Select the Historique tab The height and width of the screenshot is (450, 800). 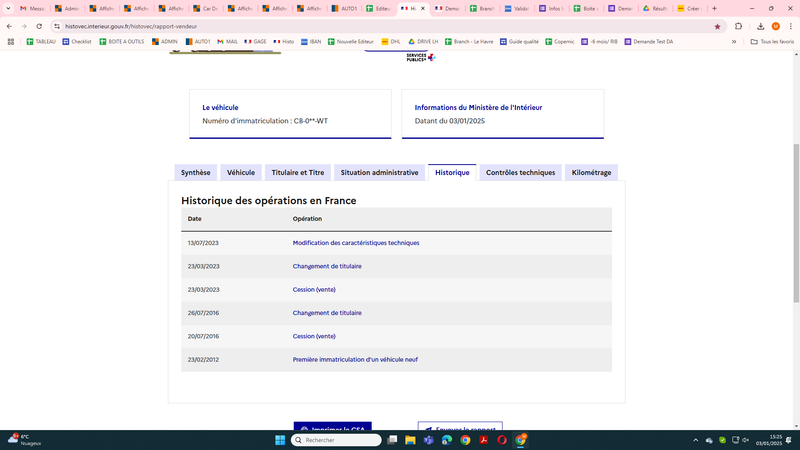(452, 172)
